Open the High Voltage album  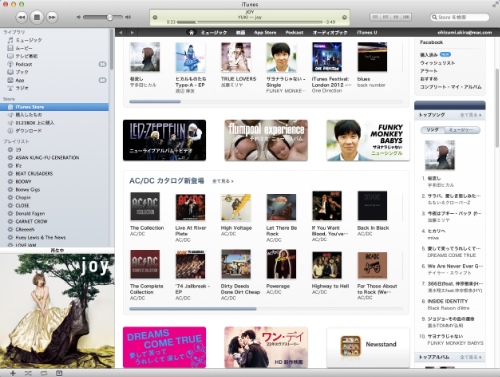[236, 207]
